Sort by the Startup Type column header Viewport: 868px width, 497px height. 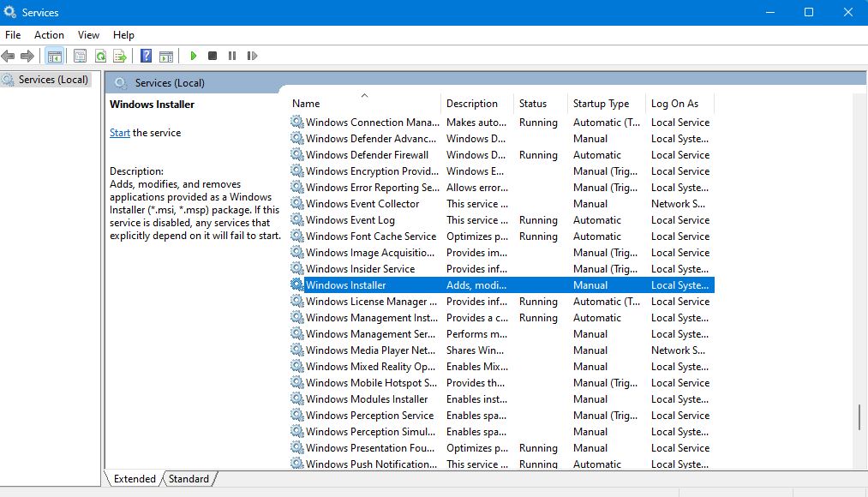(x=607, y=104)
